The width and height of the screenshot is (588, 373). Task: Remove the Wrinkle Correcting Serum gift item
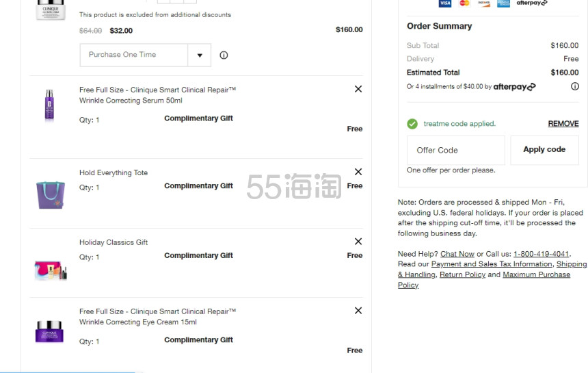coord(358,89)
